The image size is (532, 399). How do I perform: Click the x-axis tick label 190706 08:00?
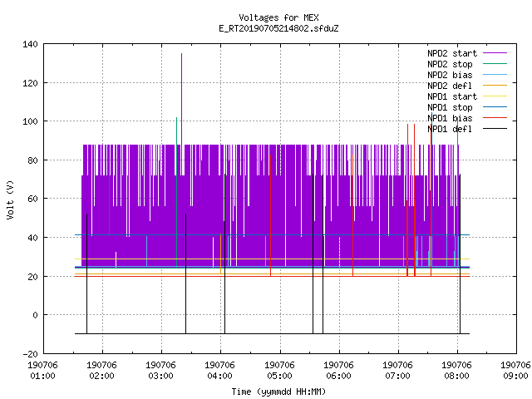[456, 371]
